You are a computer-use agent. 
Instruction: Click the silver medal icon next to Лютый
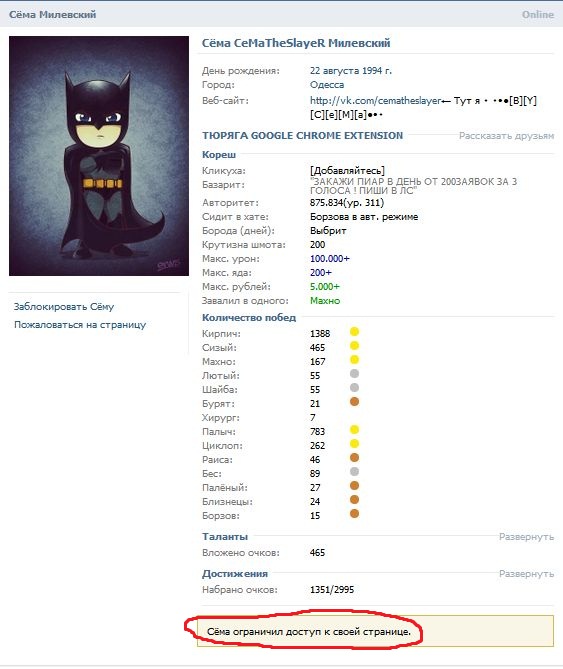354,374
